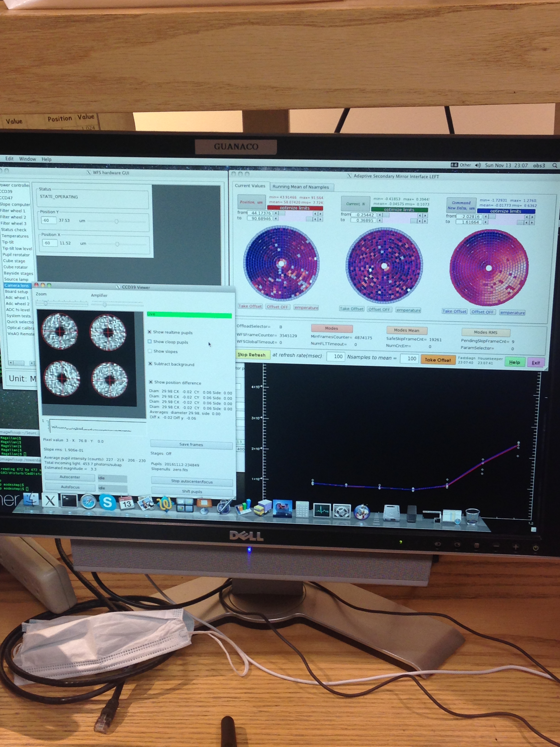The width and height of the screenshot is (560, 747).
Task: Enable Show slopes checkbox
Action: click(x=150, y=351)
